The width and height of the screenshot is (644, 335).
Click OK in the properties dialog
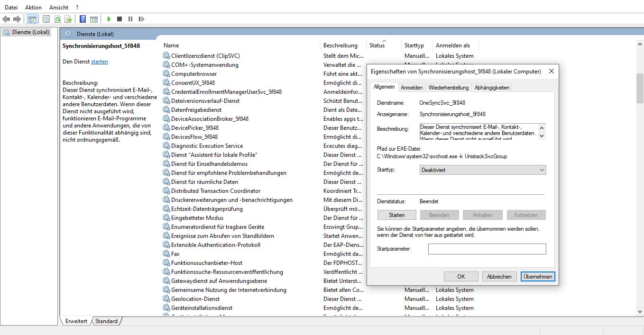coord(461,277)
